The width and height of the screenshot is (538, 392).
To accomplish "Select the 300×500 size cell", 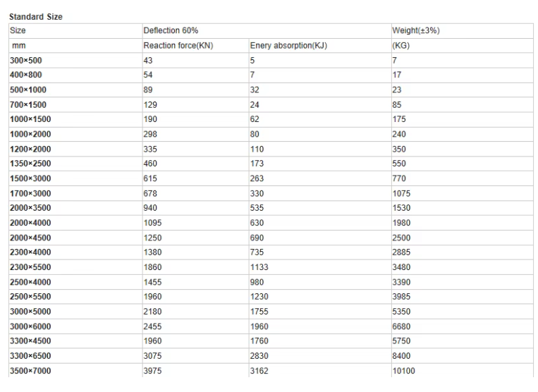I will (75, 61).
